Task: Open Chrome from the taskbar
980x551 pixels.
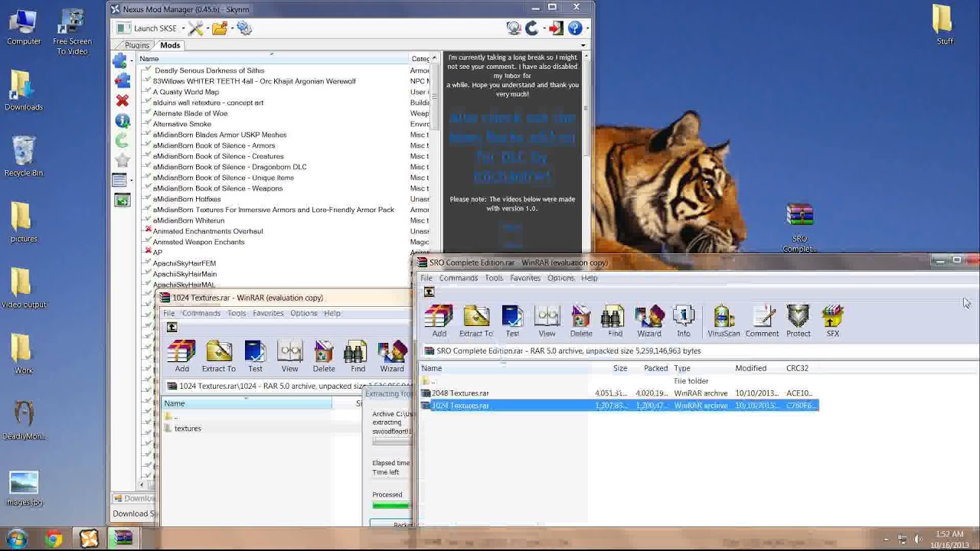Action: [53, 539]
